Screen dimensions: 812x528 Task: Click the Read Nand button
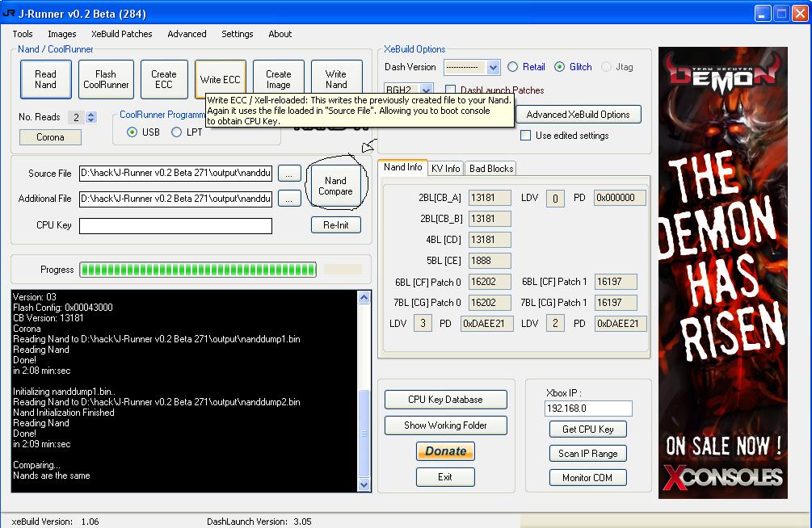coord(45,79)
